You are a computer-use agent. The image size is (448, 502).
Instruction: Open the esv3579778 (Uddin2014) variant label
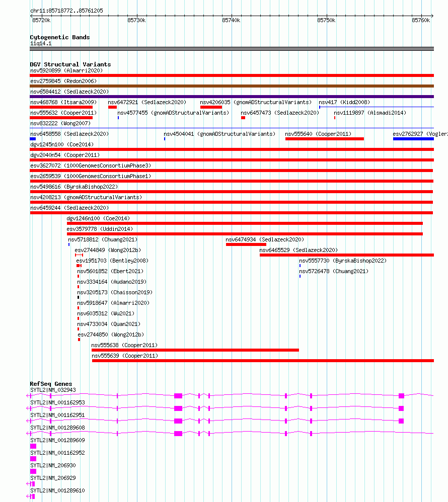coord(100,229)
